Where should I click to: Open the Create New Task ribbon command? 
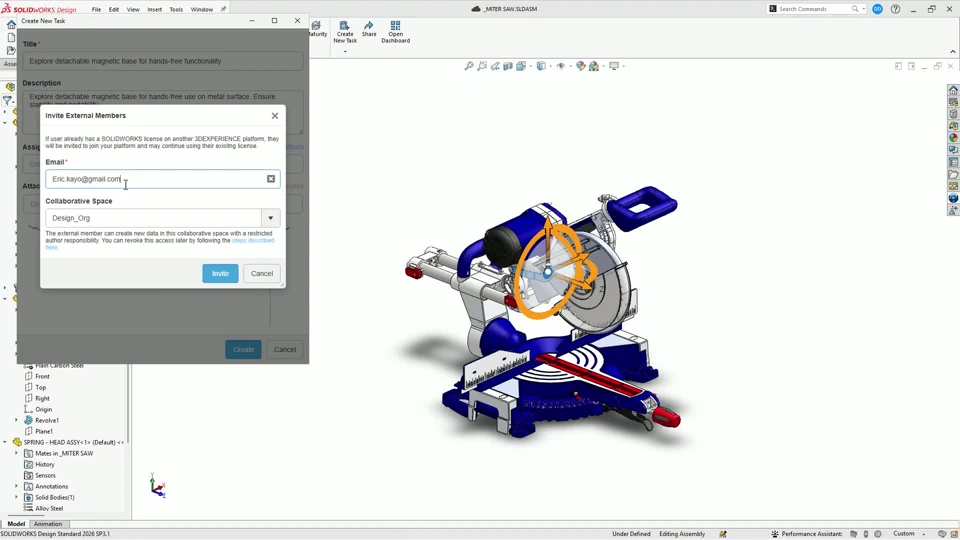pos(345,32)
